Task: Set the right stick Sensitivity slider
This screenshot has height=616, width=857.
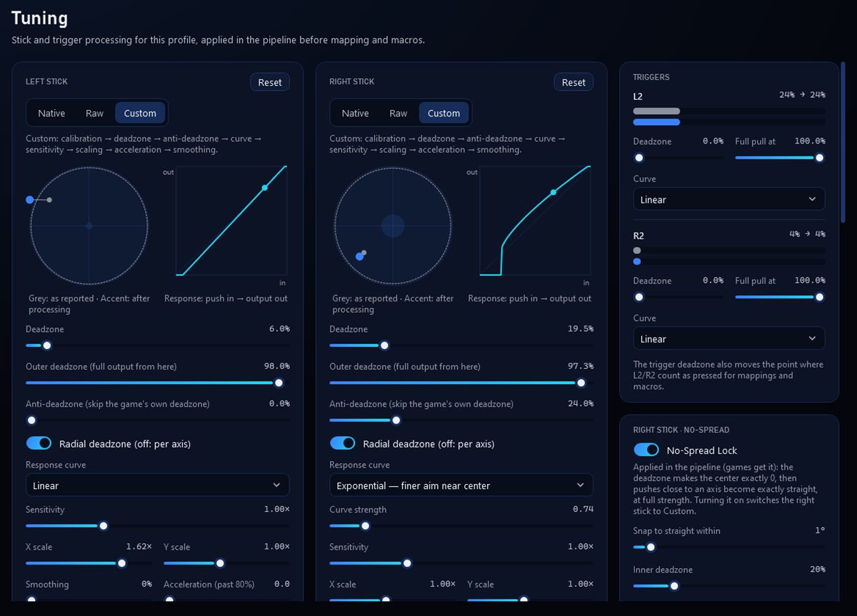Action: 461,563
